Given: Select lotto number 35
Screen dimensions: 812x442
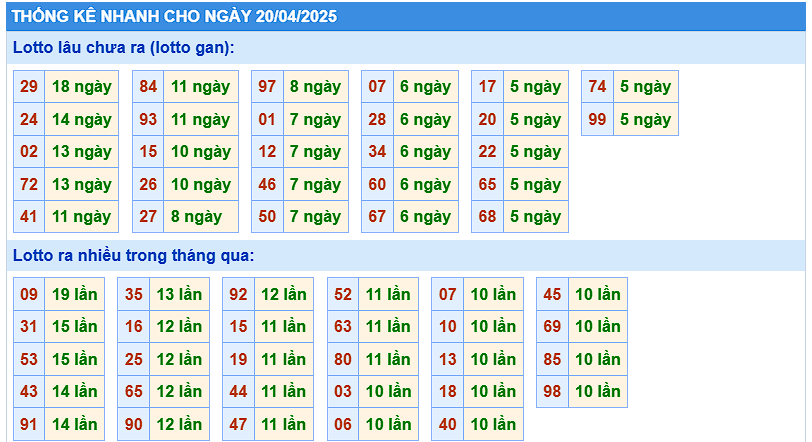Looking at the screenshot, I should coord(134,294).
